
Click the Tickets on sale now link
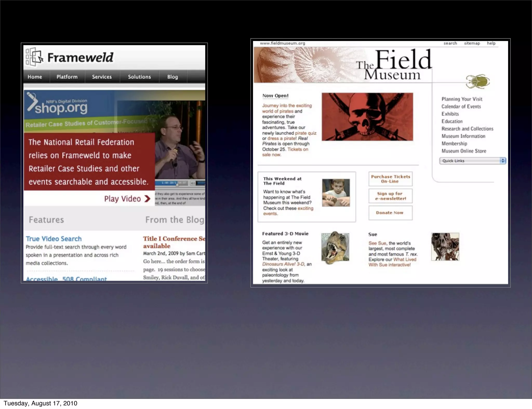coord(285,152)
